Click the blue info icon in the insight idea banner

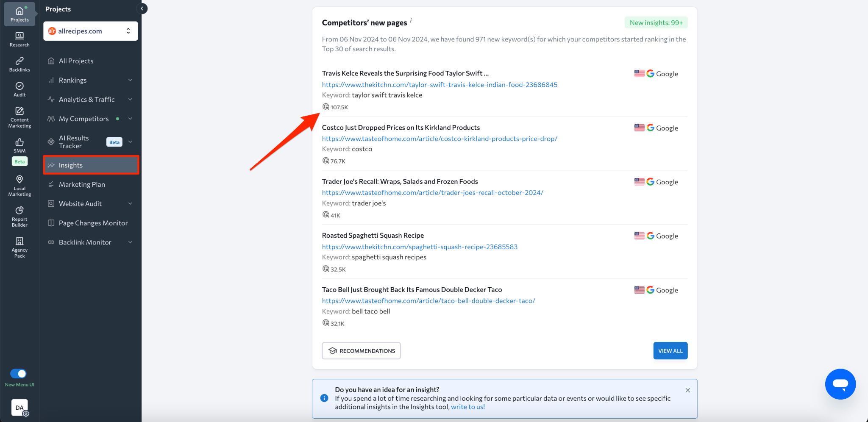pyautogui.click(x=324, y=398)
